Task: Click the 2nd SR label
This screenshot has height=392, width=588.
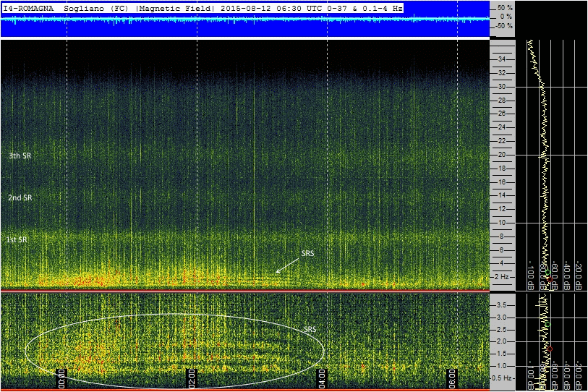Action: (20, 197)
